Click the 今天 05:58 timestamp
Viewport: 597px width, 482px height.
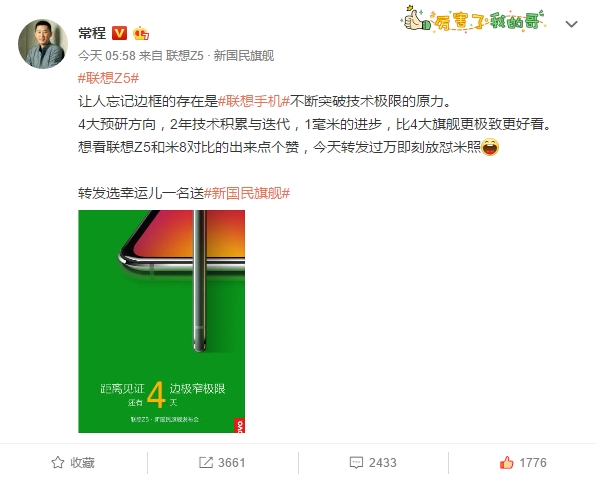pyautogui.click(x=107, y=56)
